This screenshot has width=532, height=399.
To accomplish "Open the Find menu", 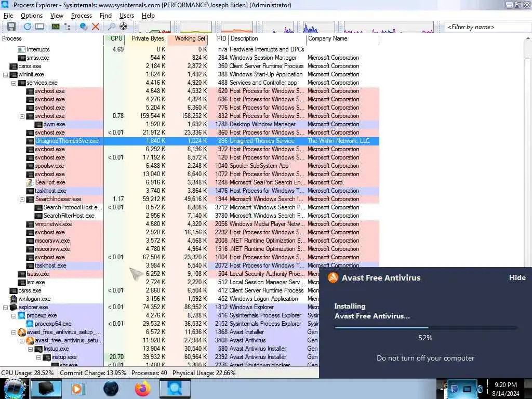I will point(105,16).
